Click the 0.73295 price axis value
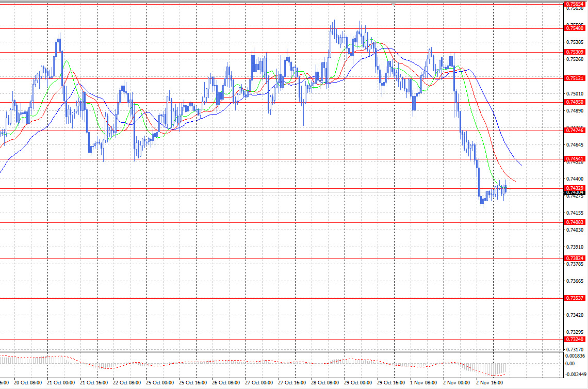Screen dimensions: 588x389 click(575, 332)
